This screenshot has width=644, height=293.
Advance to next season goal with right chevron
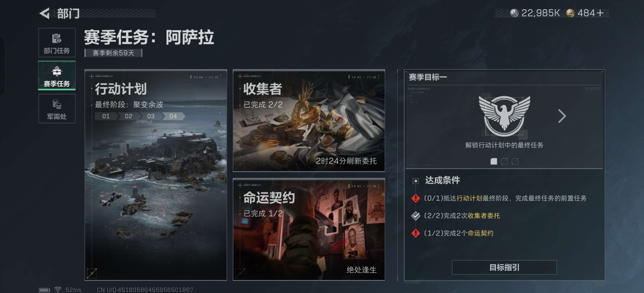[x=562, y=116]
